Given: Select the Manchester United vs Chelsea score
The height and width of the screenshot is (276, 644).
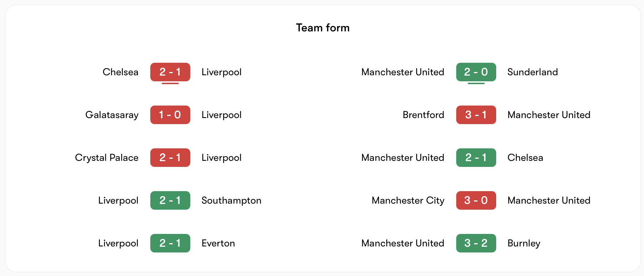Looking at the screenshot, I should 476,158.
